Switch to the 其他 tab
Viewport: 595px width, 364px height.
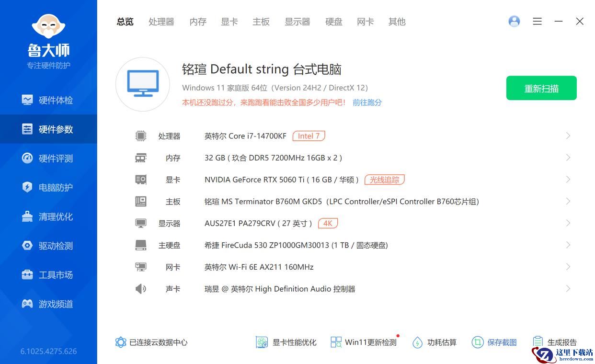[x=397, y=22]
